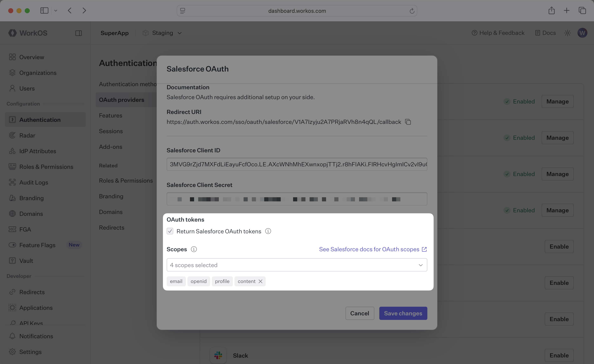Screen dimensions: 594x364
Task: Click the Salesforce Client ID field
Action: coord(297,164)
